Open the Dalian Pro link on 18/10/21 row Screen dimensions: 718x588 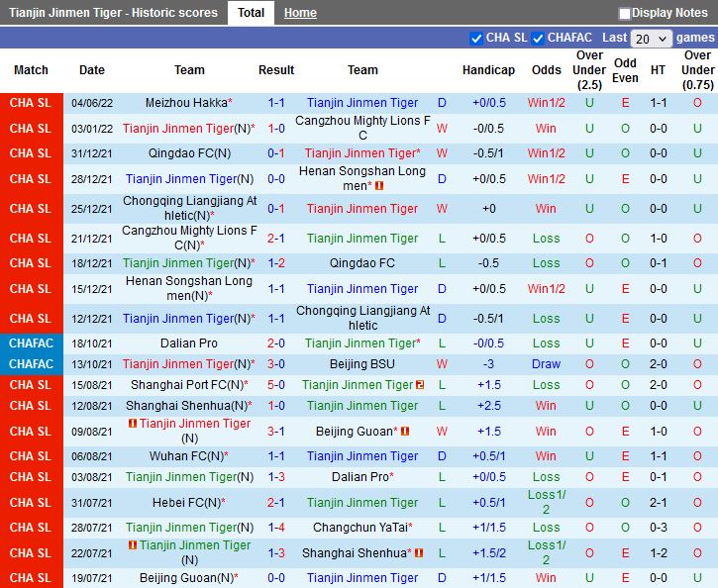click(189, 343)
